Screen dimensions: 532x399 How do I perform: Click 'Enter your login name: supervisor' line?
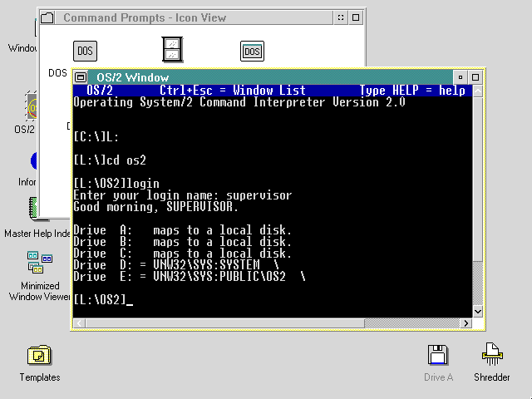click(183, 195)
